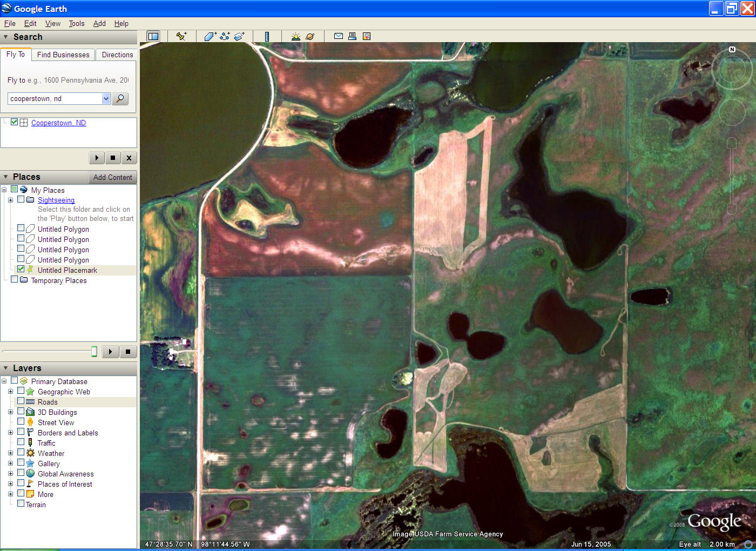
Task: Click the Geographic Web star icon
Action: pos(30,392)
